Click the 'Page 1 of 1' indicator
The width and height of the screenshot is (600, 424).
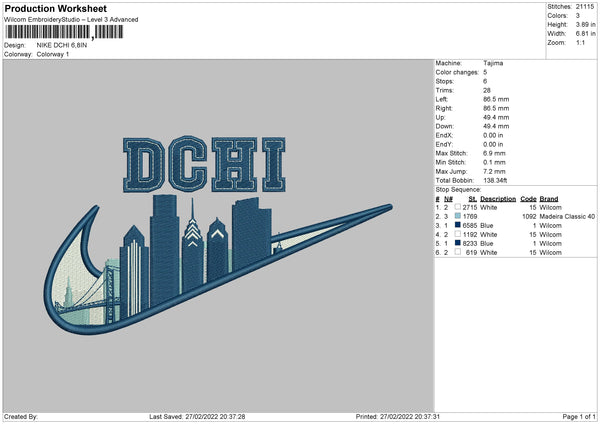click(579, 416)
